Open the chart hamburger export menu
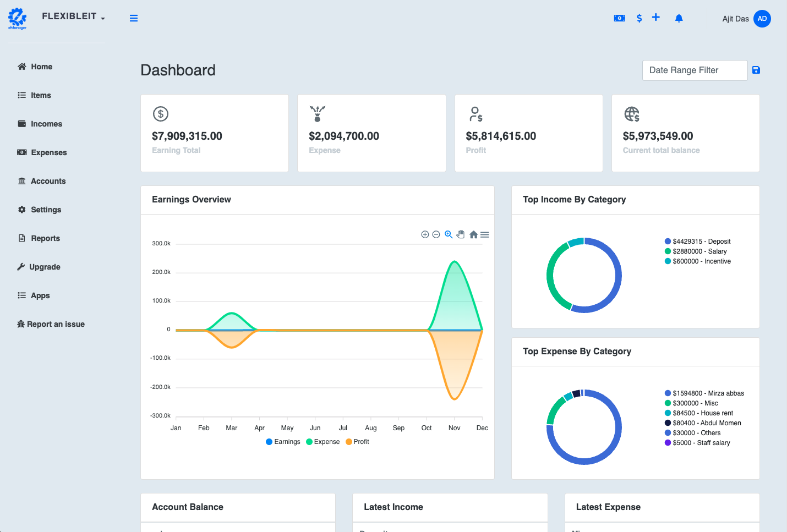The height and width of the screenshot is (532, 787). point(485,234)
